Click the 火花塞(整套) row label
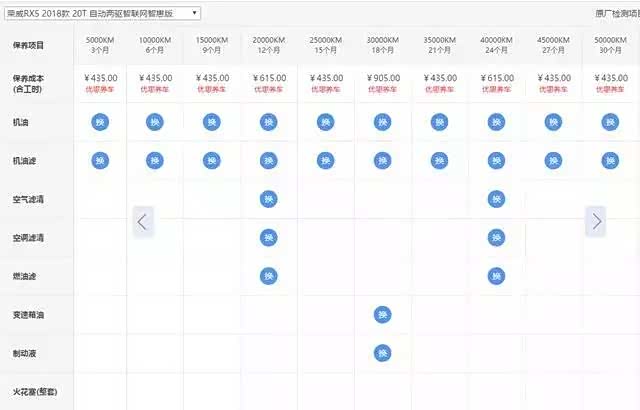Screen dimensions: 640x410 click(35, 392)
